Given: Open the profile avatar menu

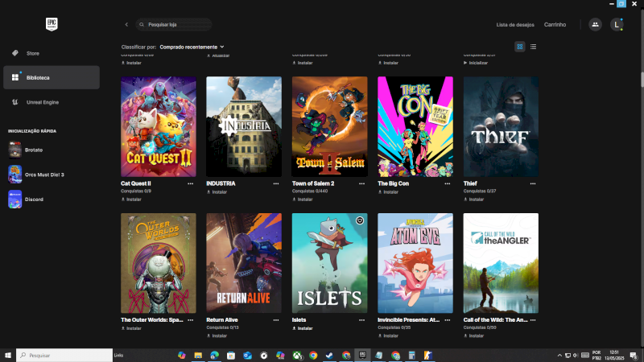Looking at the screenshot, I should pos(617,25).
